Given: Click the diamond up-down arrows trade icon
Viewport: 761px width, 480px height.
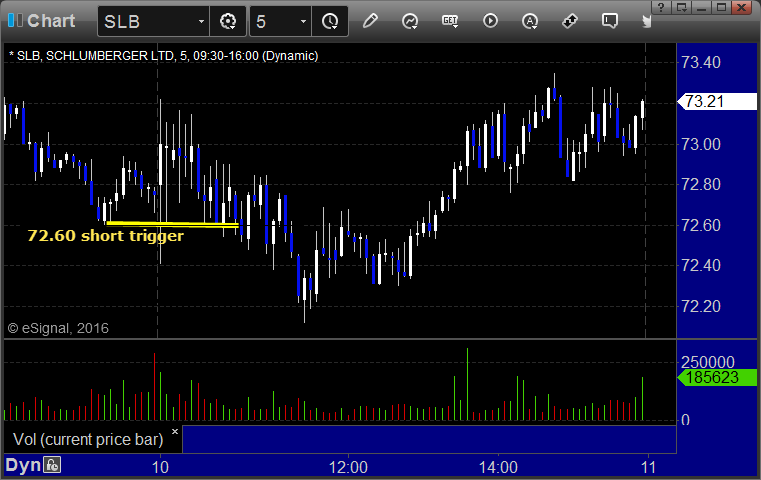Looking at the screenshot, I should pos(570,21).
